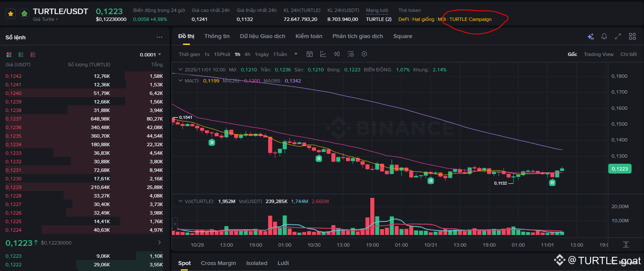Select the 1s time interval

(x=207, y=54)
